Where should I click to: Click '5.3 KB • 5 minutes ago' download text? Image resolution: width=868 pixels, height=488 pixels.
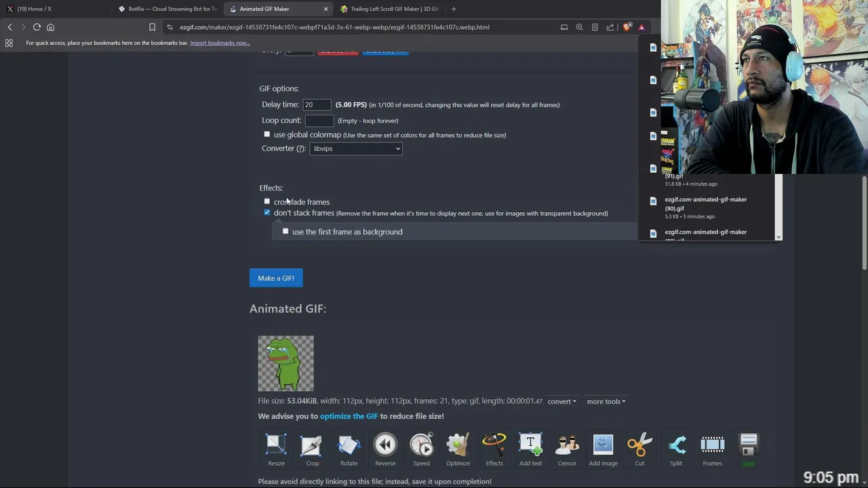point(690,216)
